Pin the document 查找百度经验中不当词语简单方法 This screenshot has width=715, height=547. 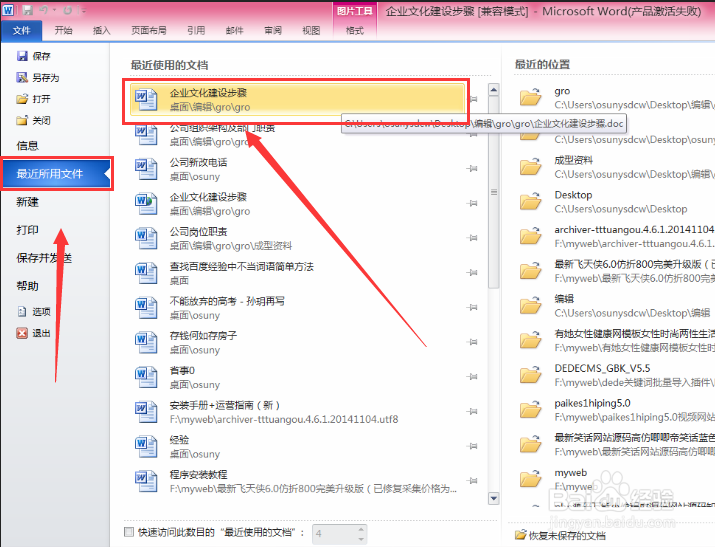tap(472, 273)
